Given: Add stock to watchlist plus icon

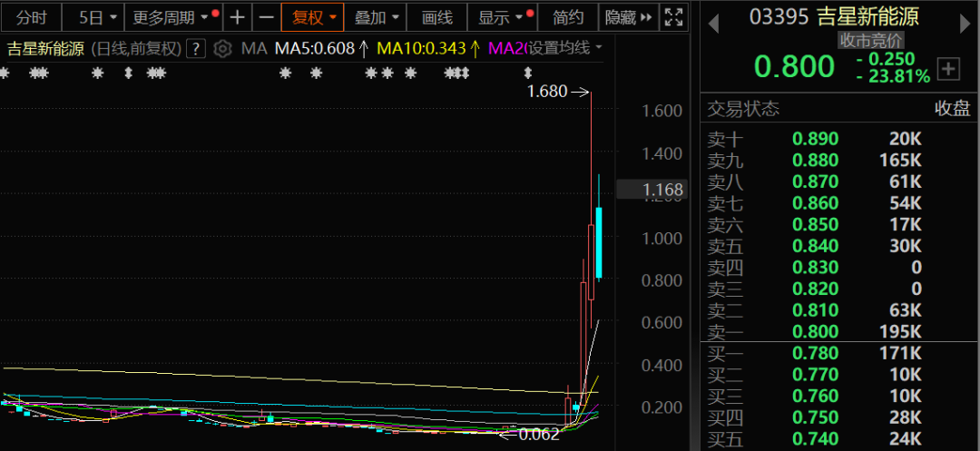Looking at the screenshot, I should 949,69.
